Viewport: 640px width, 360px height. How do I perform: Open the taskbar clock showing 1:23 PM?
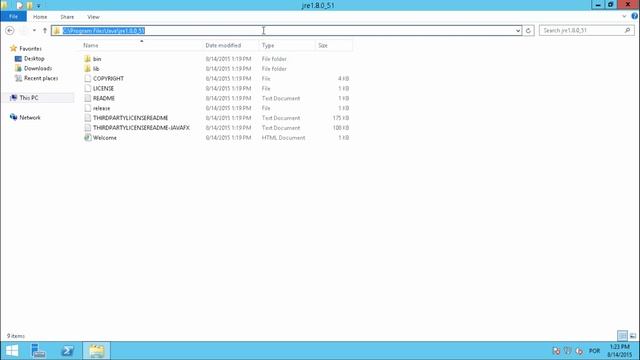(x=620, y=351)
